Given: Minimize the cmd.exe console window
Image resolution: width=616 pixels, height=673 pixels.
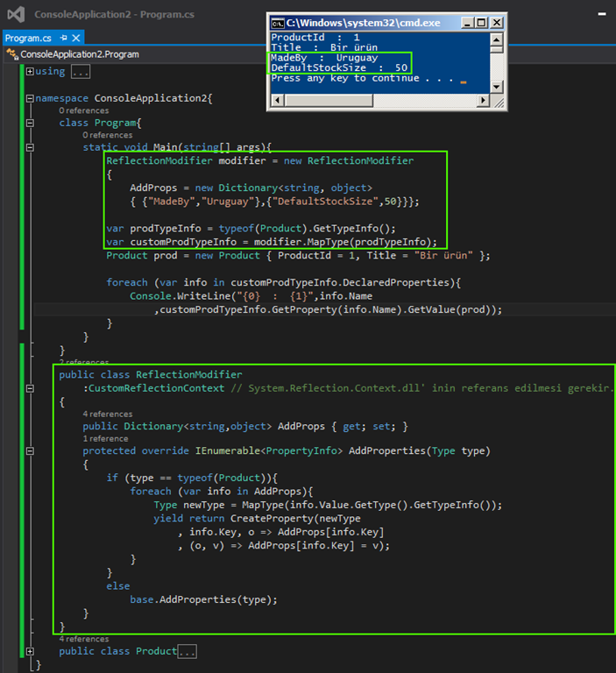Looking at the screenshot, I should [x=469, y=24].
